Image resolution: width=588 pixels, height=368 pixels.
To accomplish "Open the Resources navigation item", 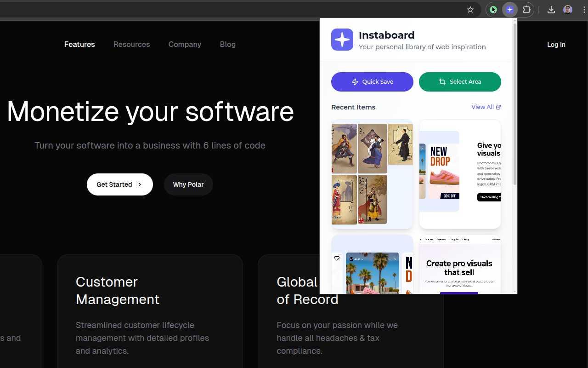I will [x=131, y=44].
